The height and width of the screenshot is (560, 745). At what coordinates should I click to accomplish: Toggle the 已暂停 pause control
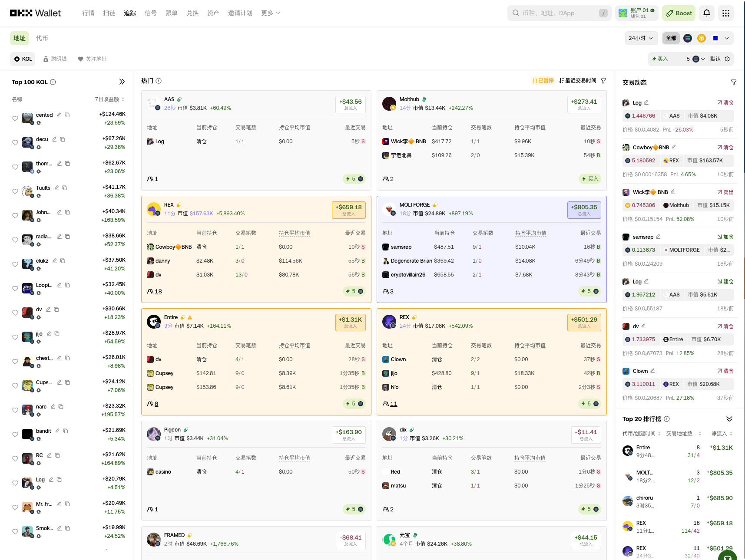[543, 80]
